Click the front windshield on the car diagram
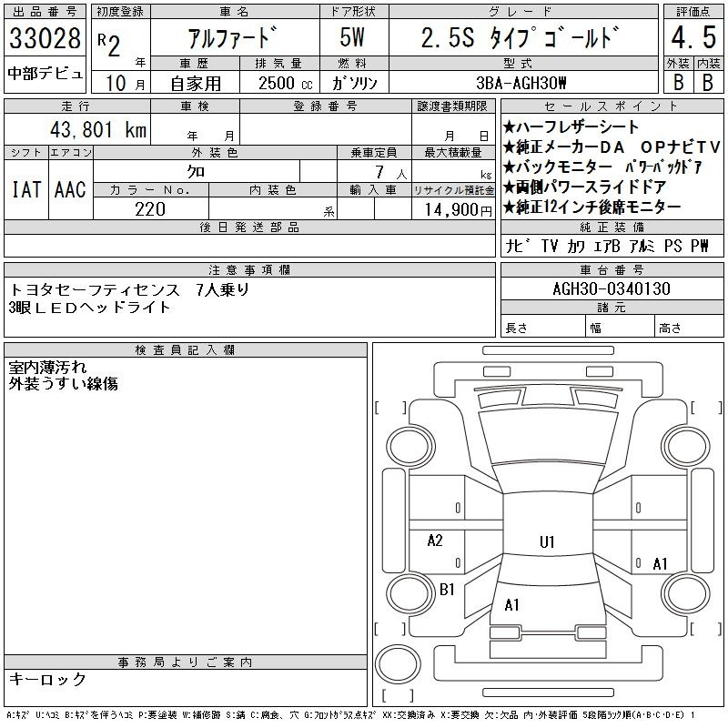 (549, 437)
